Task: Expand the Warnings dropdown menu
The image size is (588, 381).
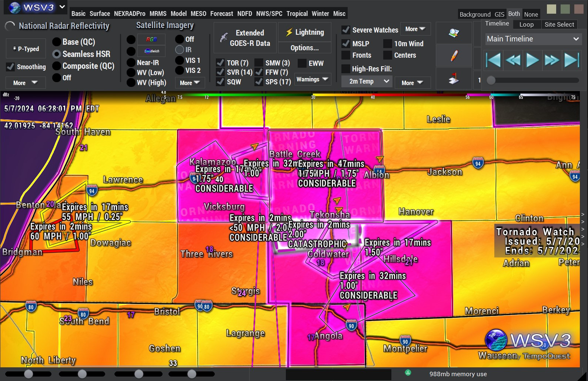Action: (x=313, y=79)
